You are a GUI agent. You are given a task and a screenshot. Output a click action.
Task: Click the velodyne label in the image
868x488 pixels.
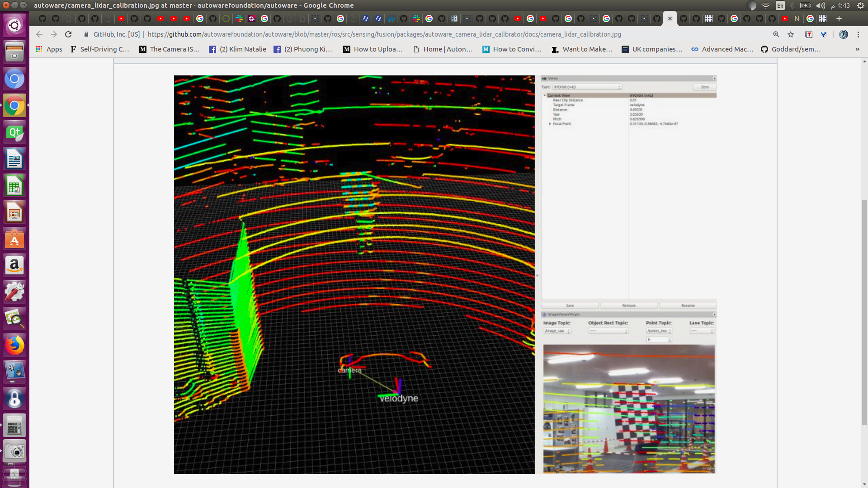(399, 399)
